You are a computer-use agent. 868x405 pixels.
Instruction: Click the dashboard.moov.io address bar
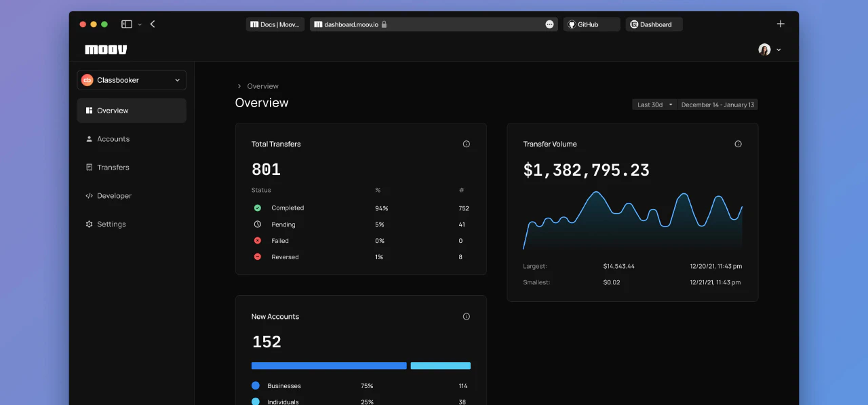pyautogui.click(x=434, y=24)
